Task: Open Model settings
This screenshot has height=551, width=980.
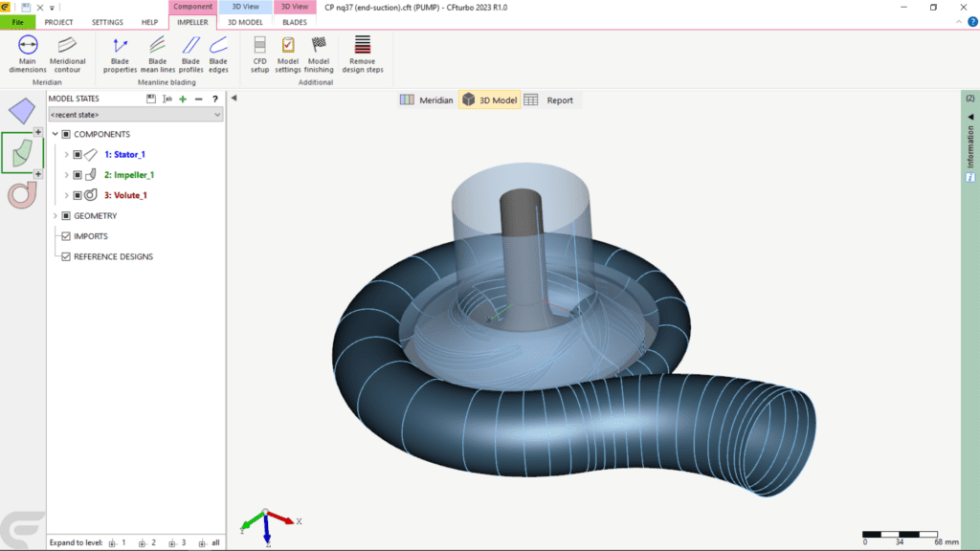Action: point(288,53)
